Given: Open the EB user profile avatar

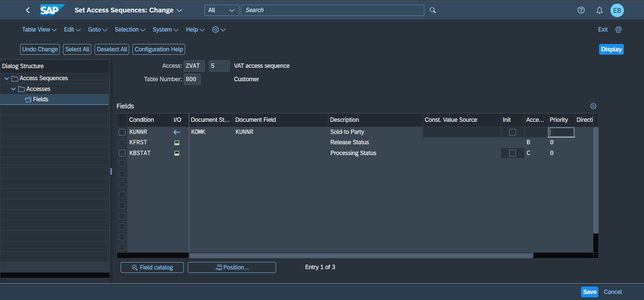Looking at the screenshot, I should point(617,10).
